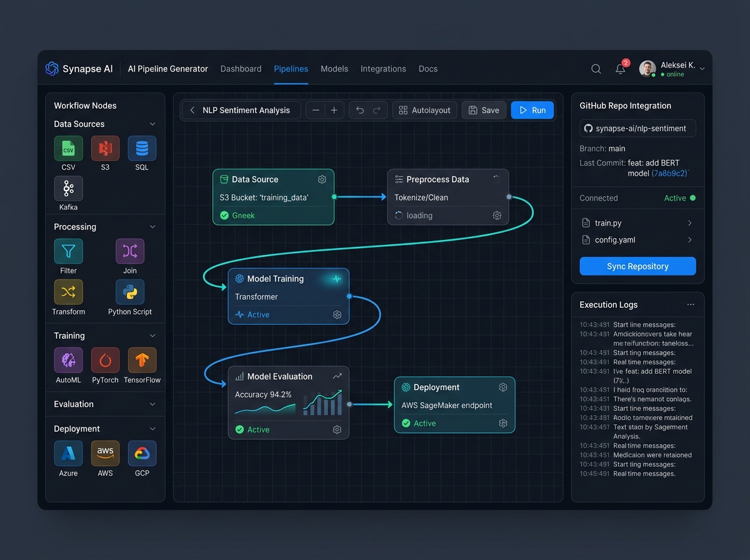The image size is (750, 560).
Task: Click the 'S3 Bucket: training_data' text
Action: 264,197
